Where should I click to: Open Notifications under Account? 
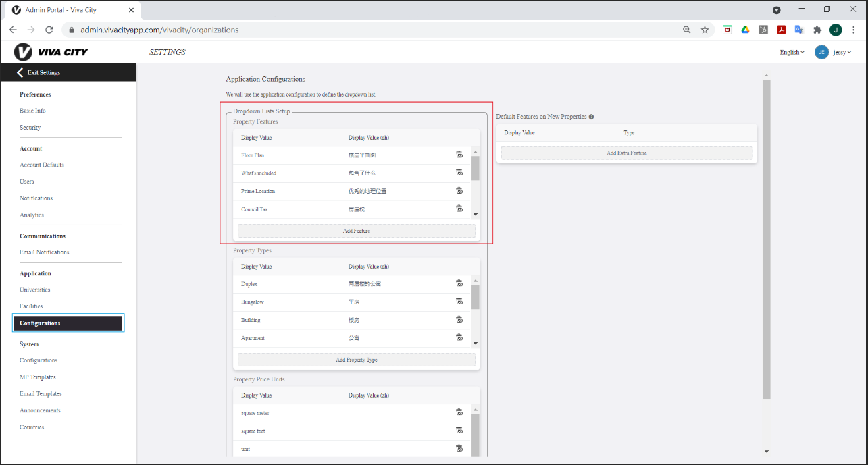[x=36, y=198]
